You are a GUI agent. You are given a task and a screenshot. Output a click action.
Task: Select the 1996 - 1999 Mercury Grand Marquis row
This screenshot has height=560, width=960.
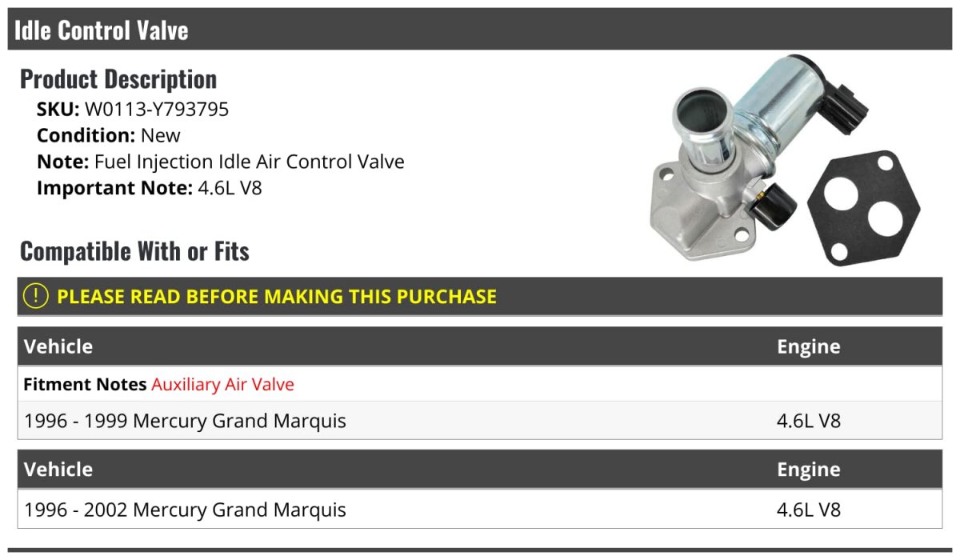click(186, 421)
